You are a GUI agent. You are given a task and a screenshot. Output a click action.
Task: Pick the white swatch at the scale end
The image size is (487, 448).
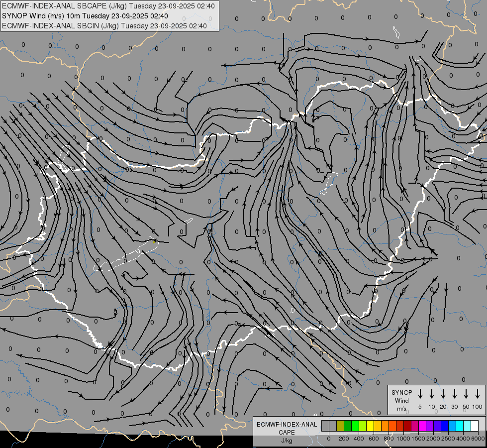pos(474,426)
